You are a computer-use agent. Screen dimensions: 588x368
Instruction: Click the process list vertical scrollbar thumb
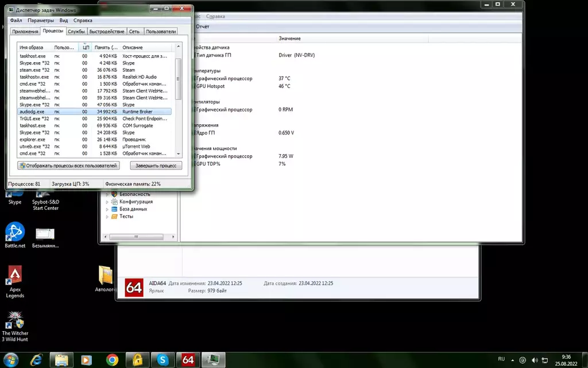coord(178,79)
